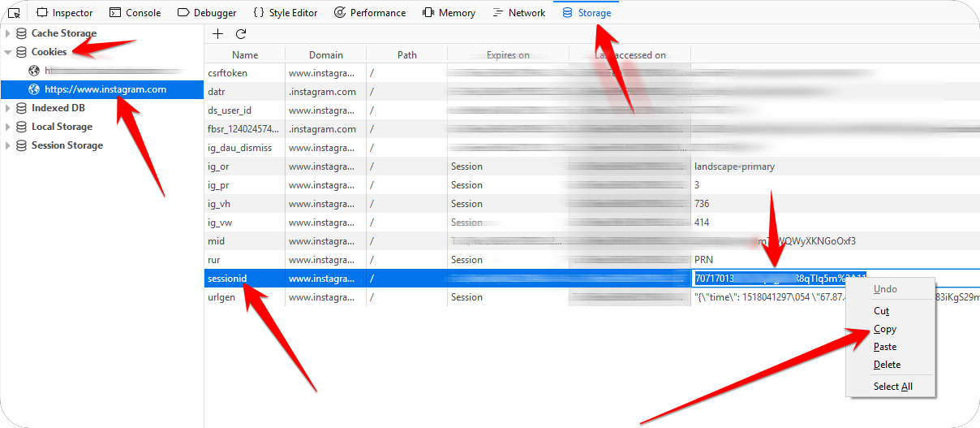Select the urlgen cookie row
The height and width of the screenshot is (428, 980).
coord(592,297)
